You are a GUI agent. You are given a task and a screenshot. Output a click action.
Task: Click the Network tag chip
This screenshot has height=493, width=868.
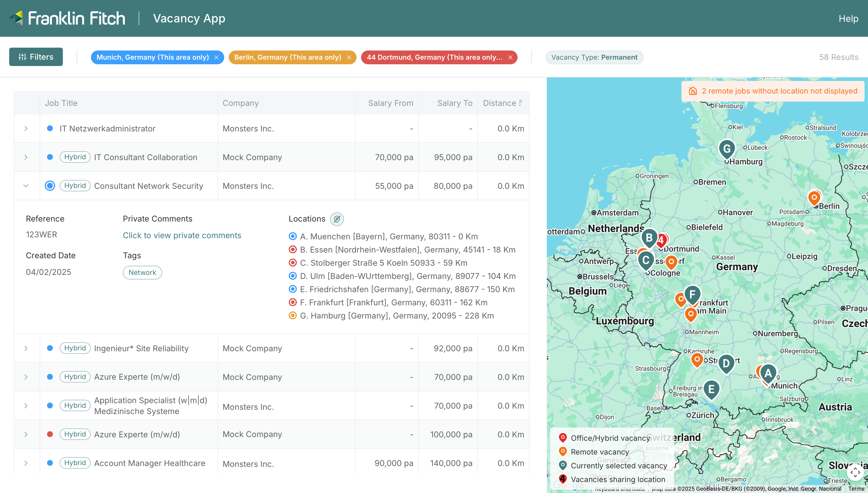pyautogui.click(x=142, y=272)
